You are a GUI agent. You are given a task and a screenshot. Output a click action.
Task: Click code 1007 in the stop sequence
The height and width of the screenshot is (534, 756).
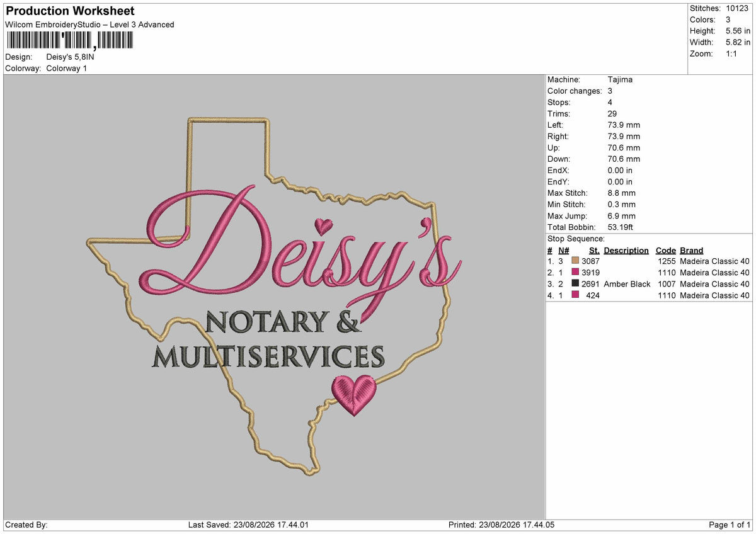[x=667, y=283]
